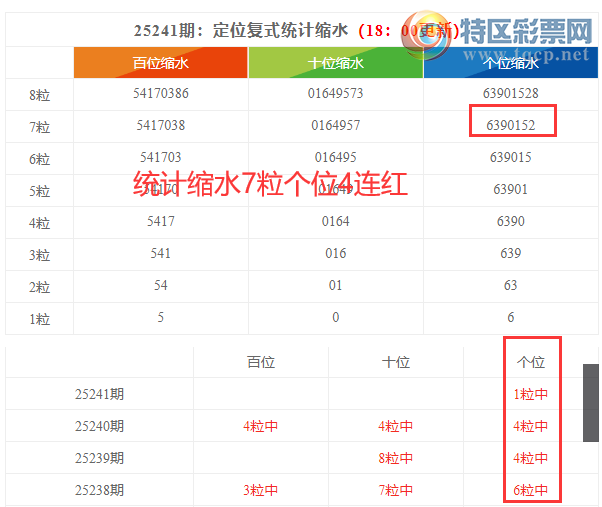This screenshot has height=507, width=602.
Task: Click the value 5 in 1粒 row
Action: 161,317
